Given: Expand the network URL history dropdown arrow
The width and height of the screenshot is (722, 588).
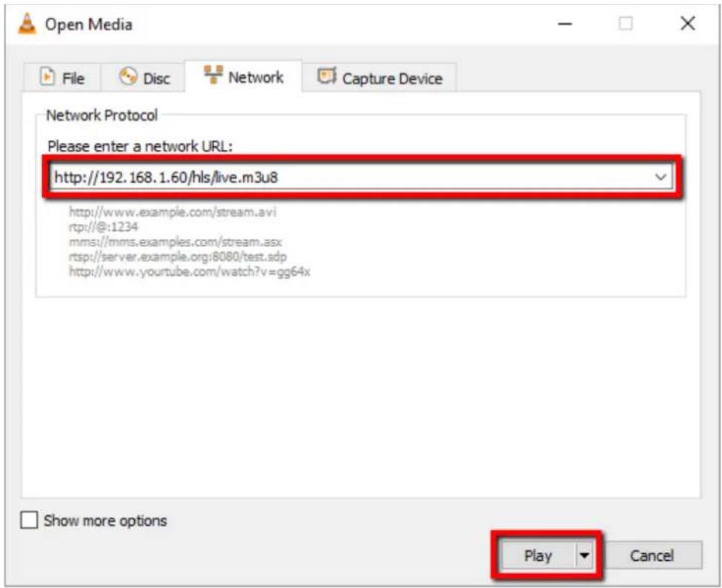Looking at the screenshot, I should 661,178.
